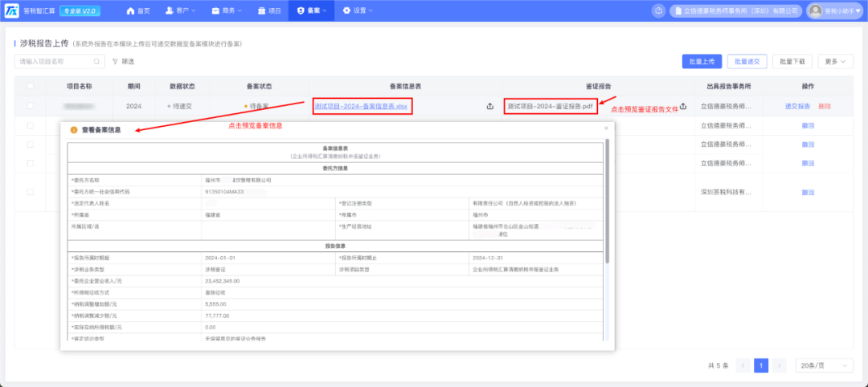
Task: Expand the 客户 menu
Action: pos(181,10)
